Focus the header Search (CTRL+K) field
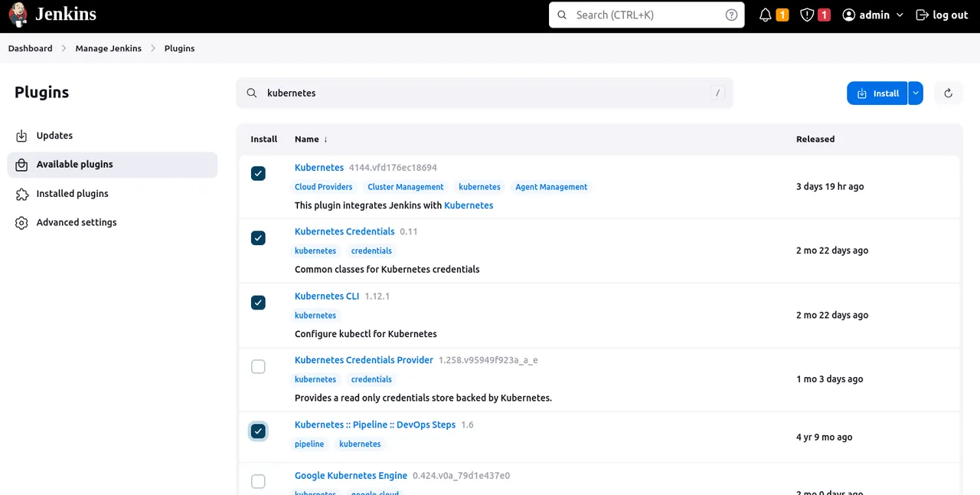Image resolution: width=980 pixels, height=495 pixels. point(647,15)
